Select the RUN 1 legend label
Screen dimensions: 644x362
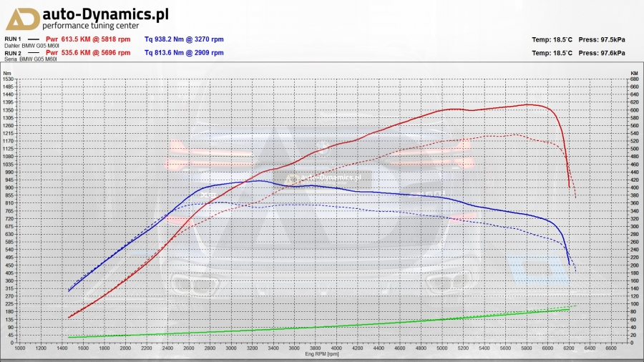[x=13, y=39]
